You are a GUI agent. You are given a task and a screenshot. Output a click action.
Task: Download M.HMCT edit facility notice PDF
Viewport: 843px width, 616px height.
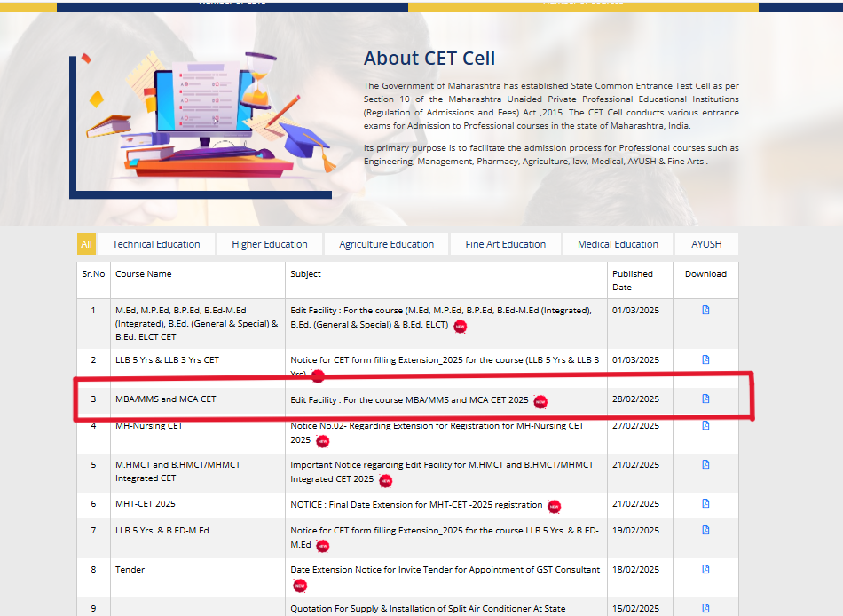click(x=705, y=464)
